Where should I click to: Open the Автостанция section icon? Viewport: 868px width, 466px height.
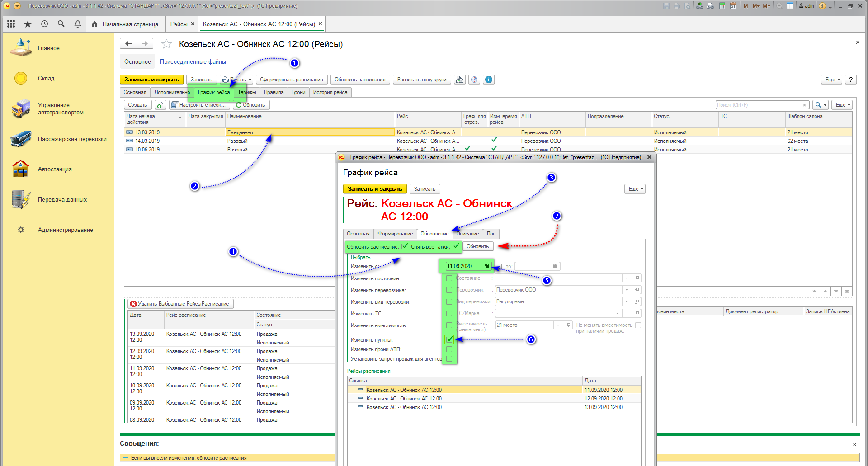[x=21, y=169]
